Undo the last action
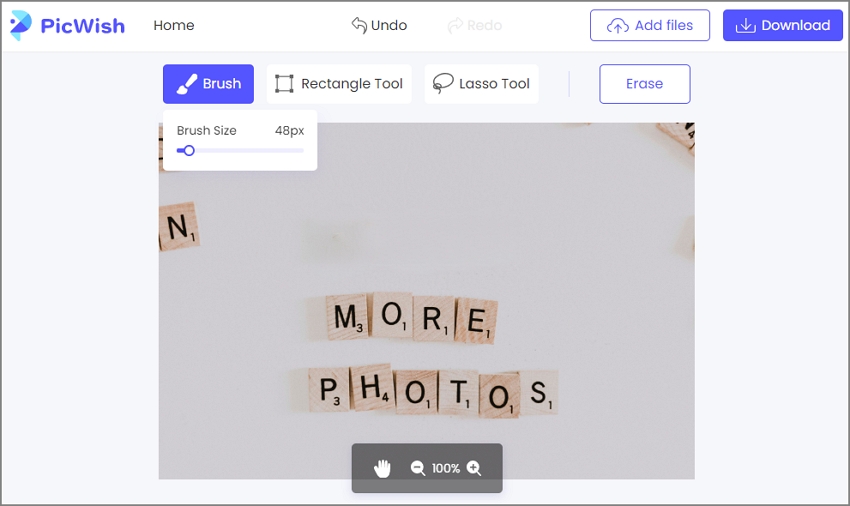This screenshot has height=506, width=850. click(379, 25)
